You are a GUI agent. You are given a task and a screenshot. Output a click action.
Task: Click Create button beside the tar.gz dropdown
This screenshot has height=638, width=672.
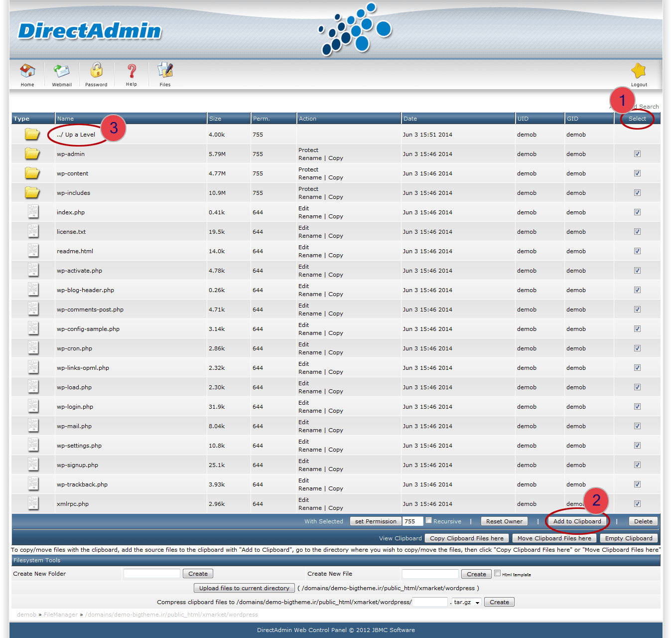[x=499, y=602]
